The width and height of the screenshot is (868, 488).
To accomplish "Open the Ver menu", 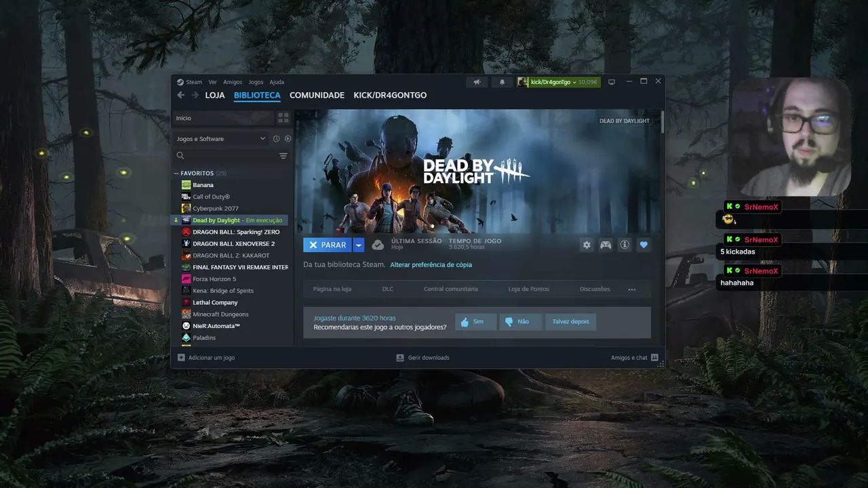I will [x=213, y=82].
